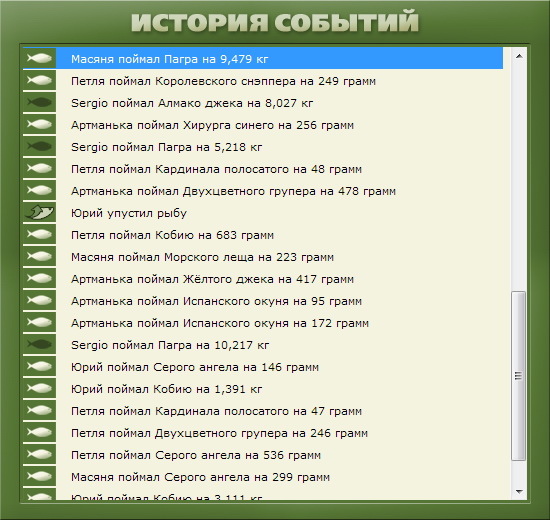Click the fish icon beside Масяня Пагра 9,479 кг
This screenshot has height=520, width=550.
[39, 58]
